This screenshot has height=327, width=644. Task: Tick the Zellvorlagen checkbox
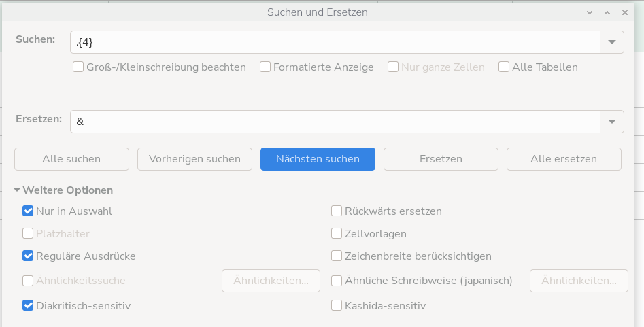point(337,234)
